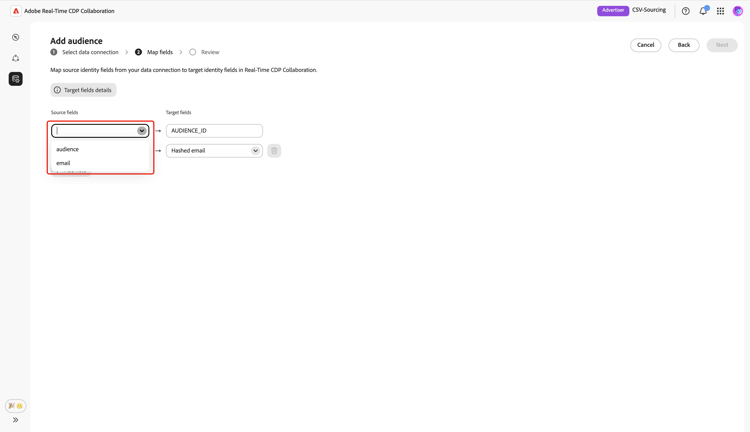The width and height of the screenshot is (750, 432).
Task: Click the AUDIENCE_ID target field
Action: 214,131
